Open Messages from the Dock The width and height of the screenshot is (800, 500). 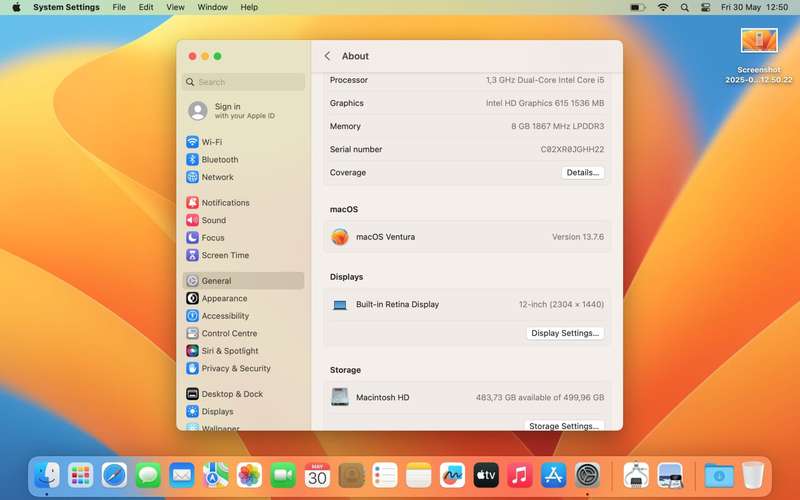(x=148, y=476)
